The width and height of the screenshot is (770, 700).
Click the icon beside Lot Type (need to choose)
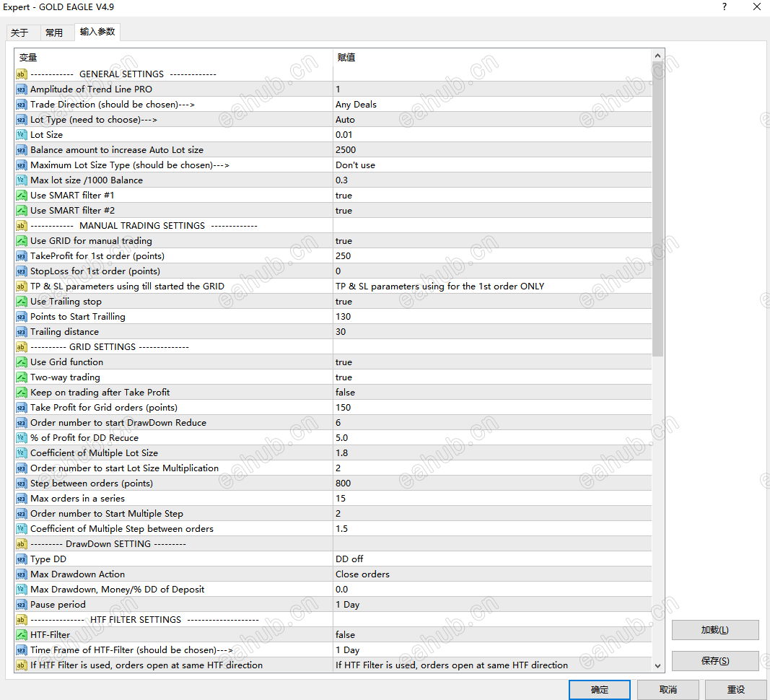21,120
